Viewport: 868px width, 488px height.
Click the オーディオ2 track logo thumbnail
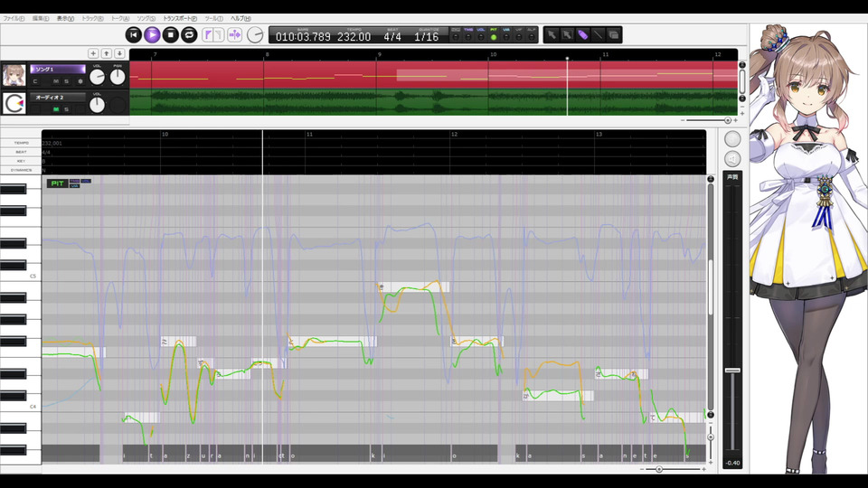[x=14, y=103]
